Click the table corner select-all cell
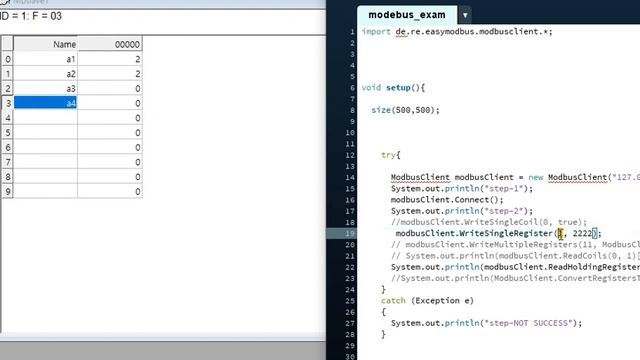 pyautogui.click(x=7, y=44)
